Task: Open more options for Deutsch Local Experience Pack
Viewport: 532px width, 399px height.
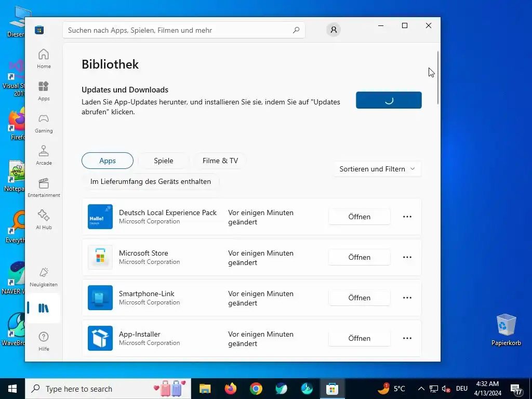Action: pos(407,217)
